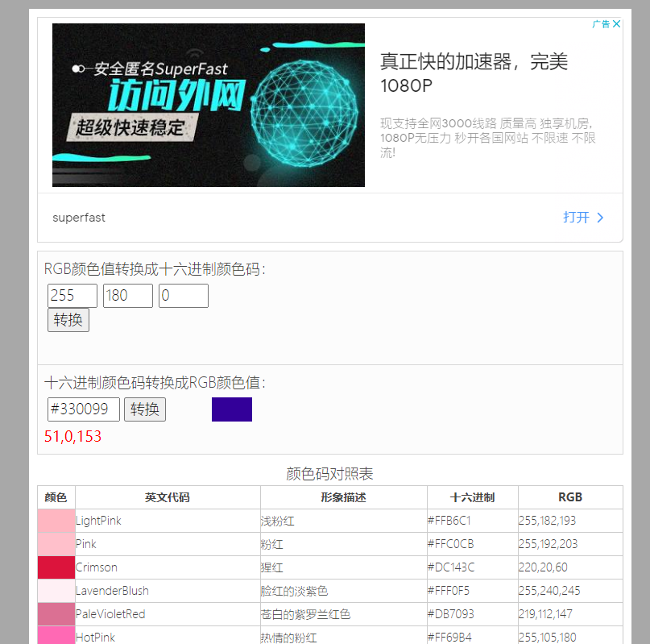
Task: Click the 形象描述 column header
Action: [343, 497]
